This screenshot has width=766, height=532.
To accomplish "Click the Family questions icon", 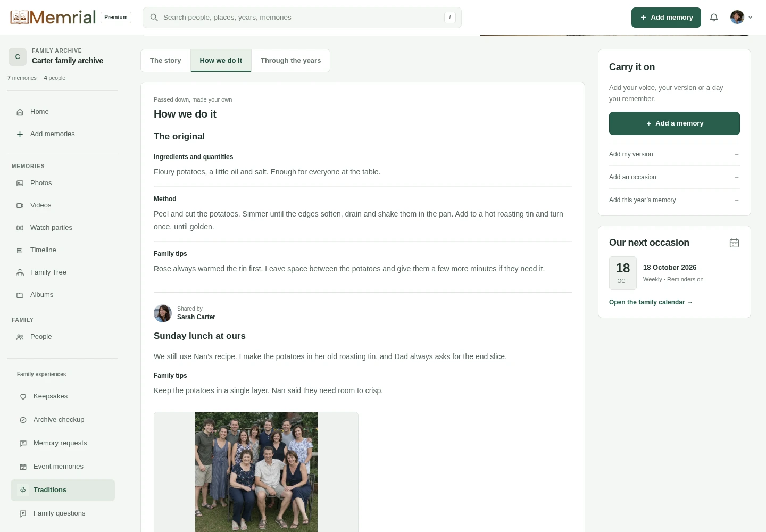I will 23,514.
